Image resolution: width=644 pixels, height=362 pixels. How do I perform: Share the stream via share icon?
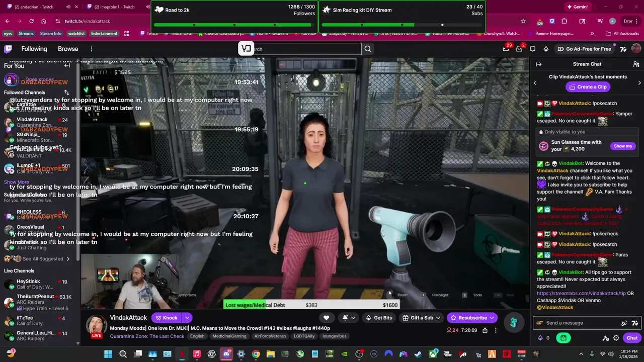point(485,330)
